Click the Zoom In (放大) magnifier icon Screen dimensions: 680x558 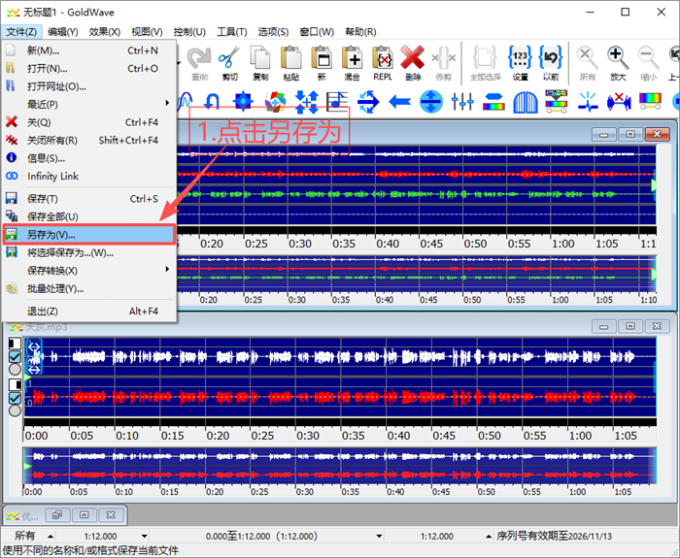(x=618, y=63)
